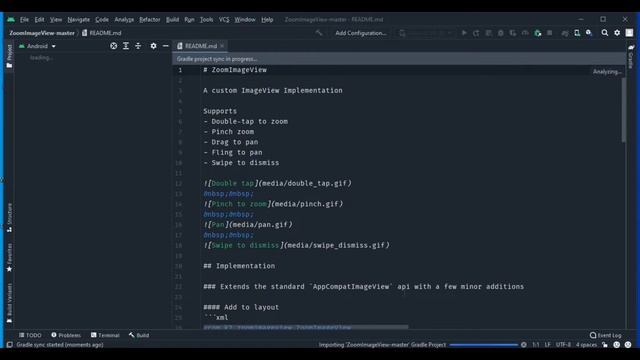This screenshot has height=360, width=640.
Task: Open the Build Variants side tab
Action: point(9,303)
